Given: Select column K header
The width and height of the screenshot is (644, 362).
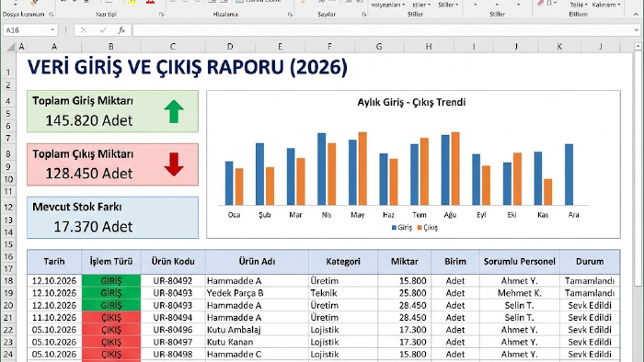Looking at the screenshot, I should pos(559,47).
